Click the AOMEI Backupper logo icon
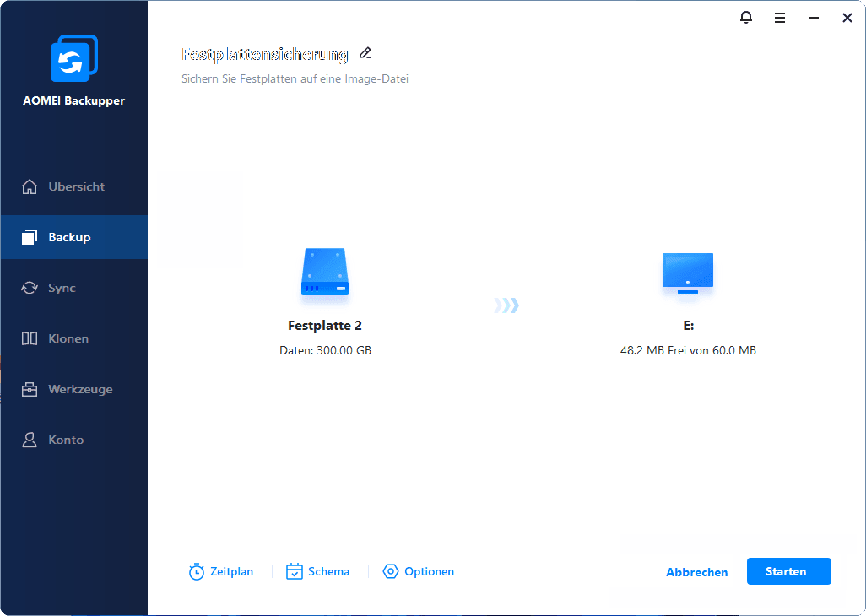Screen dimensions: 866x616 pyautogui.click(x=74, y=58)
